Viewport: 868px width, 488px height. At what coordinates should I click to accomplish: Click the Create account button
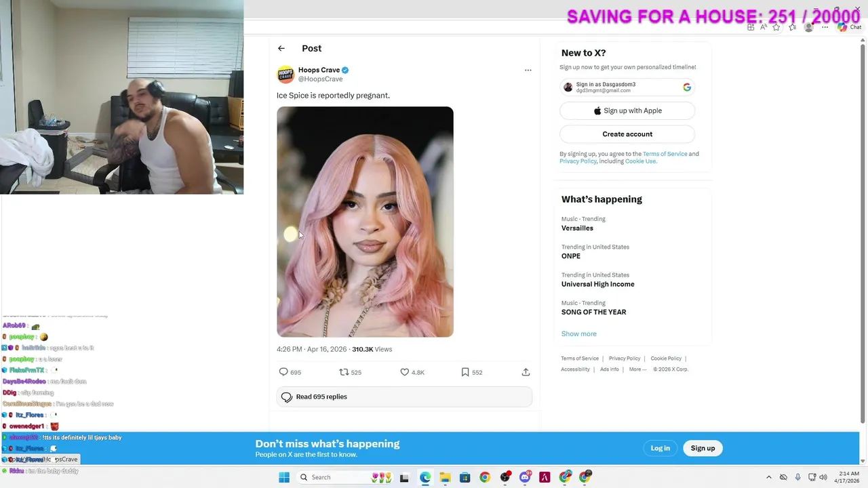tap(627, 134)
